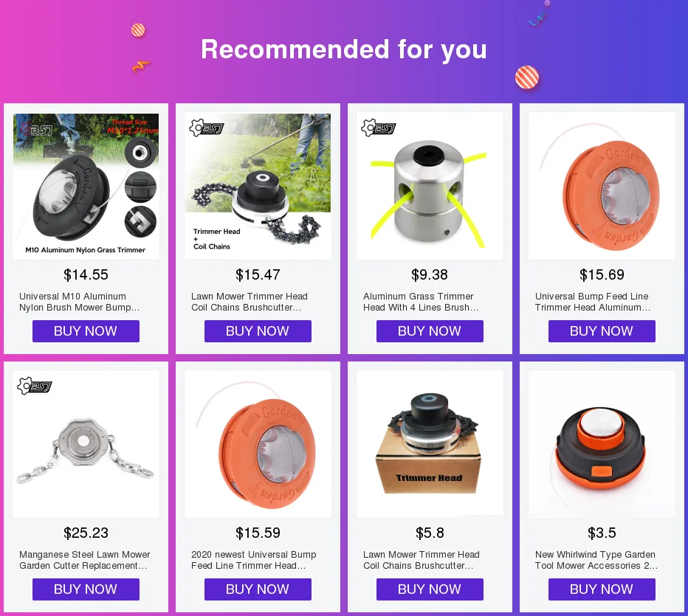The height and width of the screenshot is (616, 688).
Task: Open the Aluminum Grass Trimmer Head With 4 Lines title
Action: point(421,302)
